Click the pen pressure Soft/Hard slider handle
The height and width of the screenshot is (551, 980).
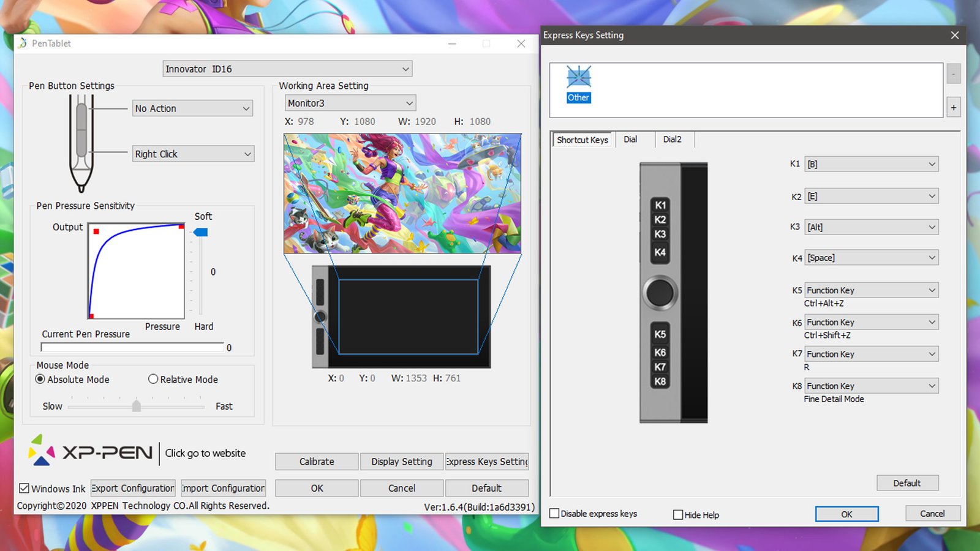click(x=200, y=233)
